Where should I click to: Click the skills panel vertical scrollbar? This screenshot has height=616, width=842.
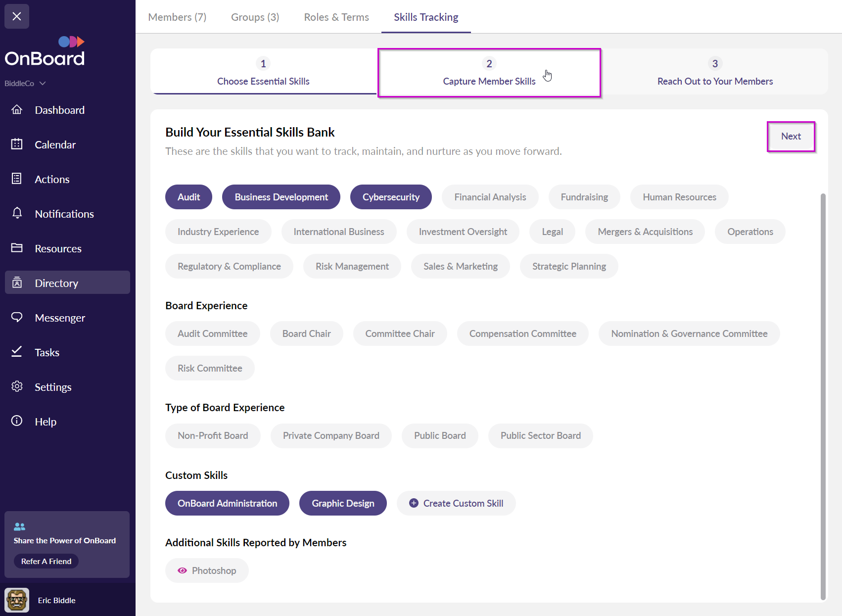(x=823, y=396)
